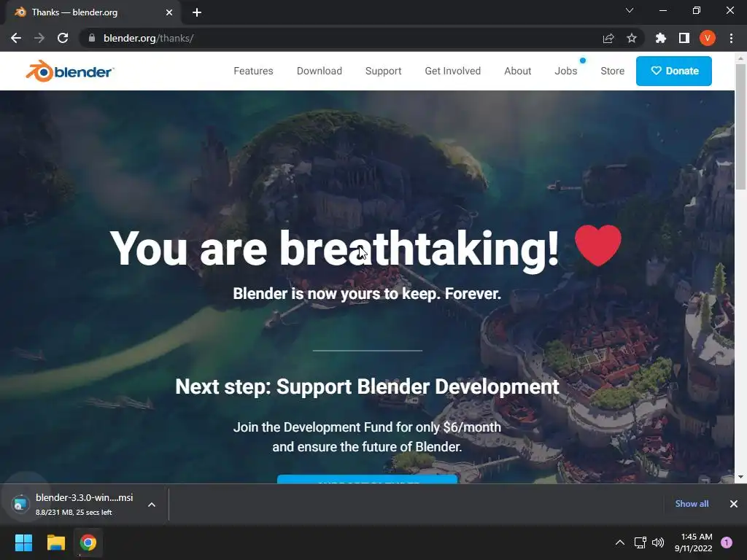Reload the page with the refresh icon
Image resolution: width=747 pixels, height=560 pixels.
click(x=63, y=38)
